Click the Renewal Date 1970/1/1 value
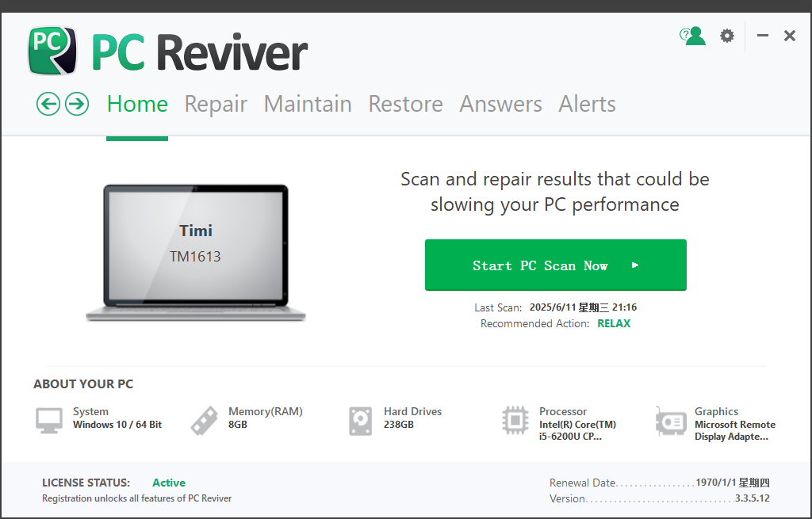The height and width of the screenshot is (519, 812). pos(732,483)
